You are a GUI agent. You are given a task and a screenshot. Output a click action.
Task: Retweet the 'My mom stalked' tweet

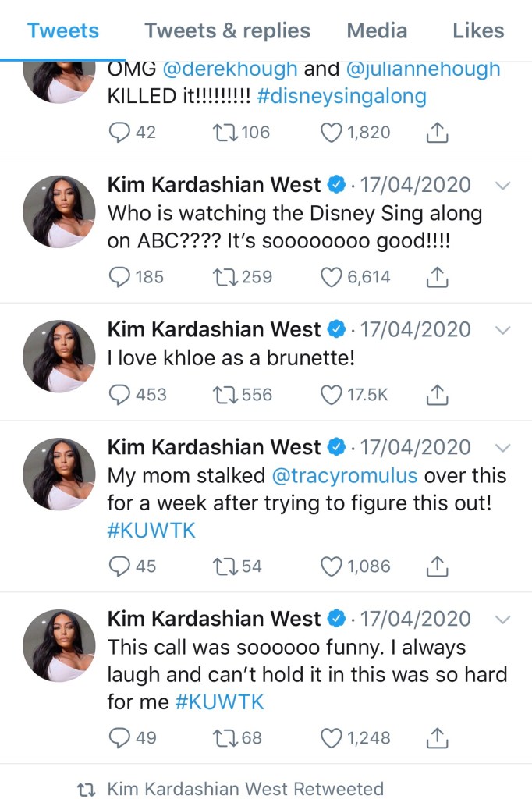point(225,566)
